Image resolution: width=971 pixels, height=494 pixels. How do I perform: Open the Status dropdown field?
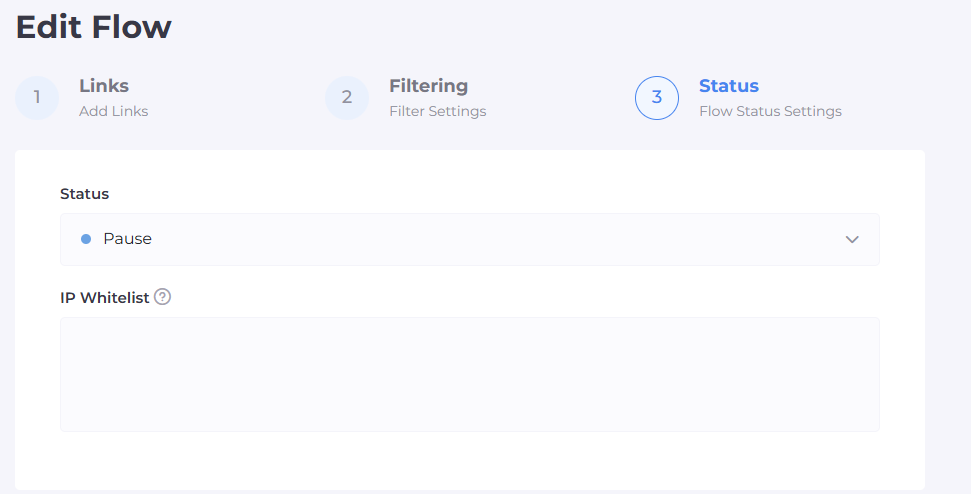[x=470, y=239]
